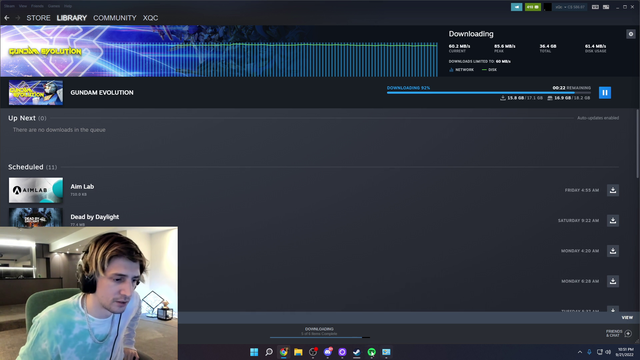This screenshot has height=360, width=640.
Task: Switch to the STORE tab
Action: [38, 18]
